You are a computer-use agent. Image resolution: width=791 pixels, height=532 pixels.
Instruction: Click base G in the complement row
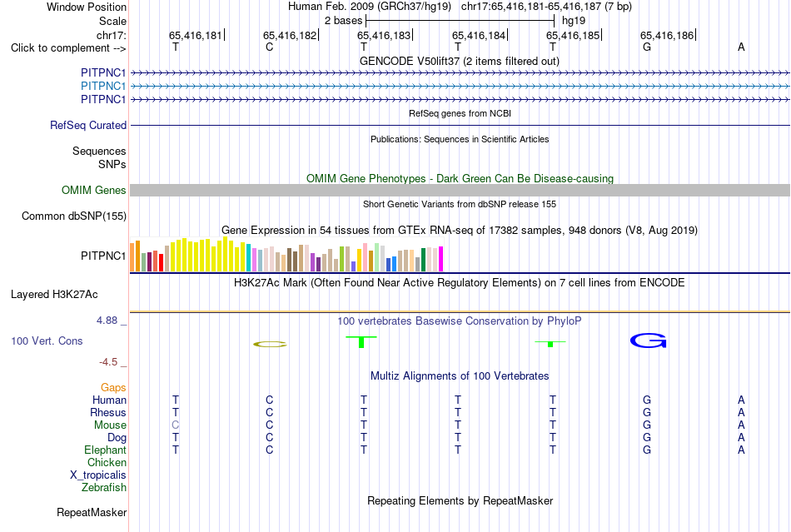tap(647, 47)
